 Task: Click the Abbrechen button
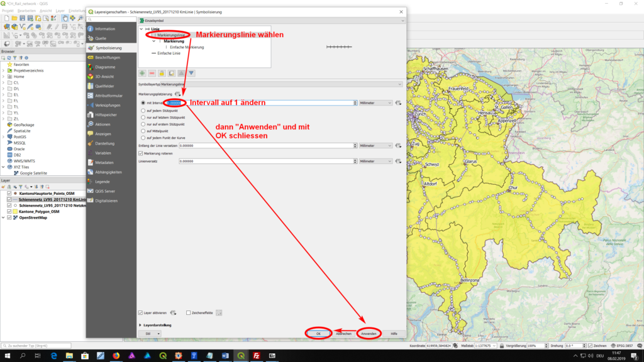pos(343,334)
